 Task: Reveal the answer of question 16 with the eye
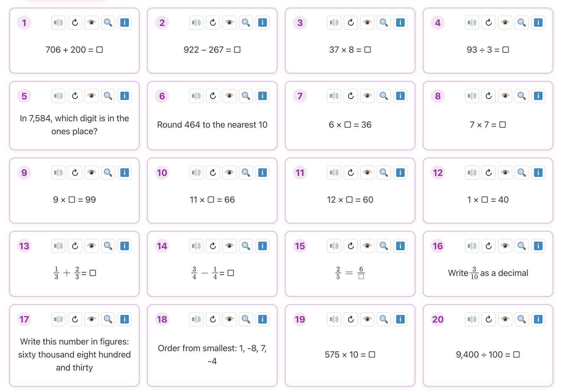pos(505,246)
